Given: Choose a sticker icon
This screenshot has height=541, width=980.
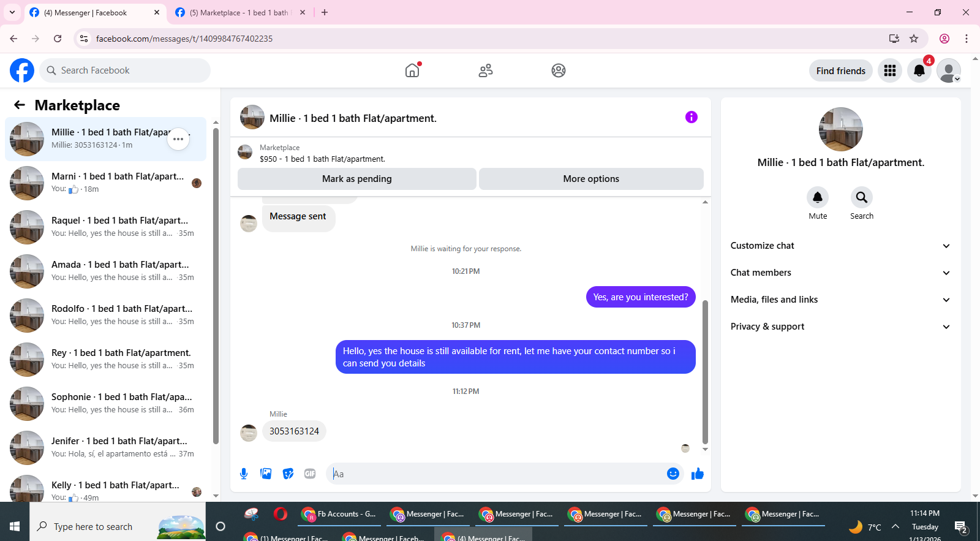Looking at the screenshot, I should [288, 474].
